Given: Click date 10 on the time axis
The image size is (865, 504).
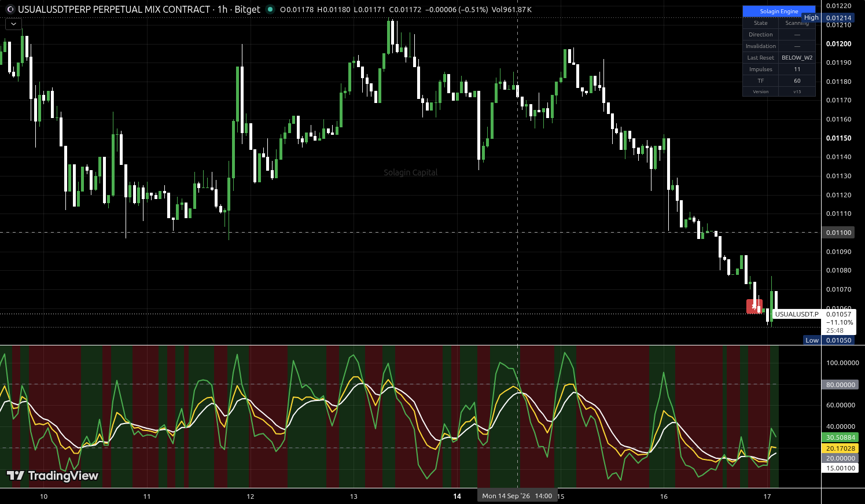Looking at the screenshot, I should (44, 496).
